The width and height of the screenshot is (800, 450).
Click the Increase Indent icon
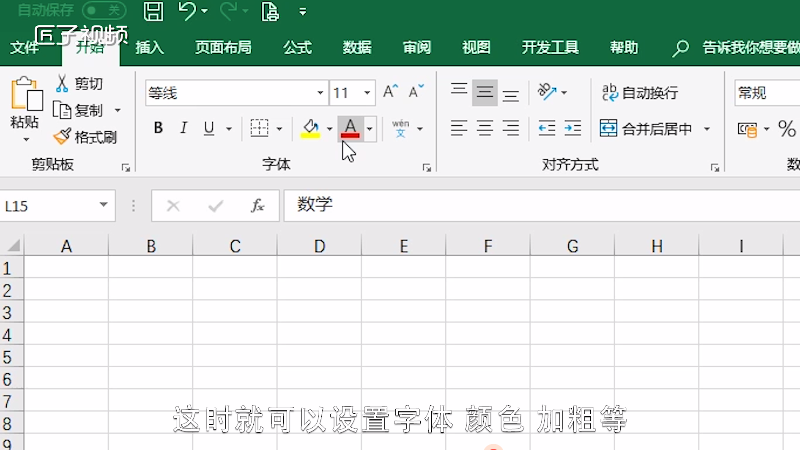(572, 128)
